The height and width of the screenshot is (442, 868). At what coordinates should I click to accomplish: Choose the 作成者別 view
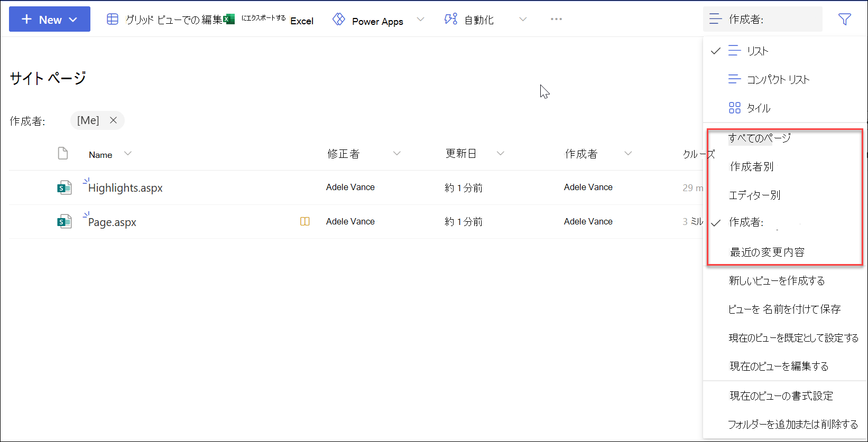click(752, 166)
